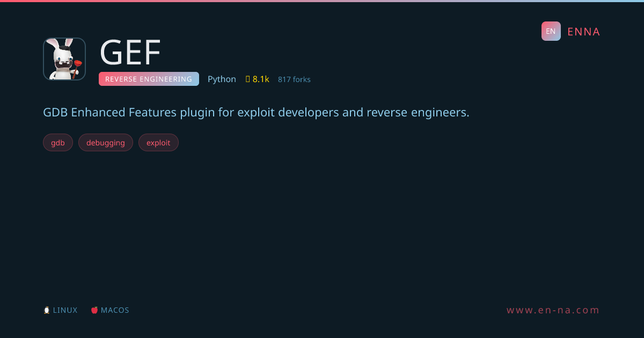
Task: Select the exploit tag pill
Action: tap(158, 143)
